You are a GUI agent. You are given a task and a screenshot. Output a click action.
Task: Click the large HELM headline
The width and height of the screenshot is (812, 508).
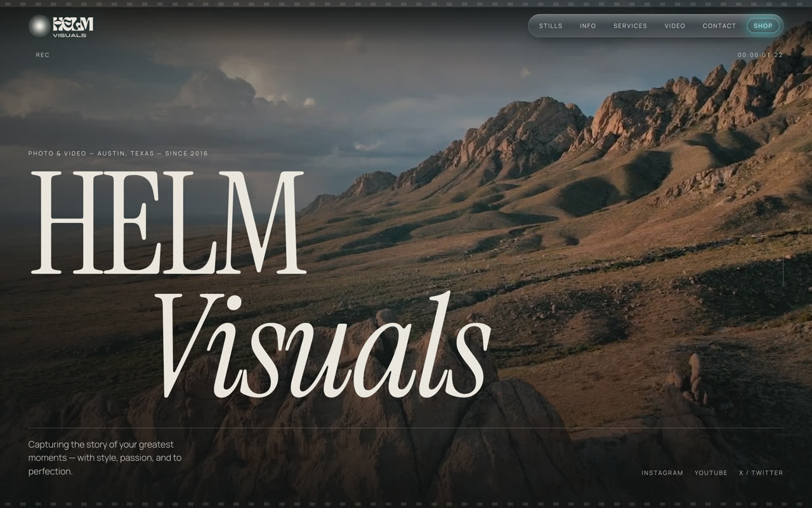tap(168, 222)
